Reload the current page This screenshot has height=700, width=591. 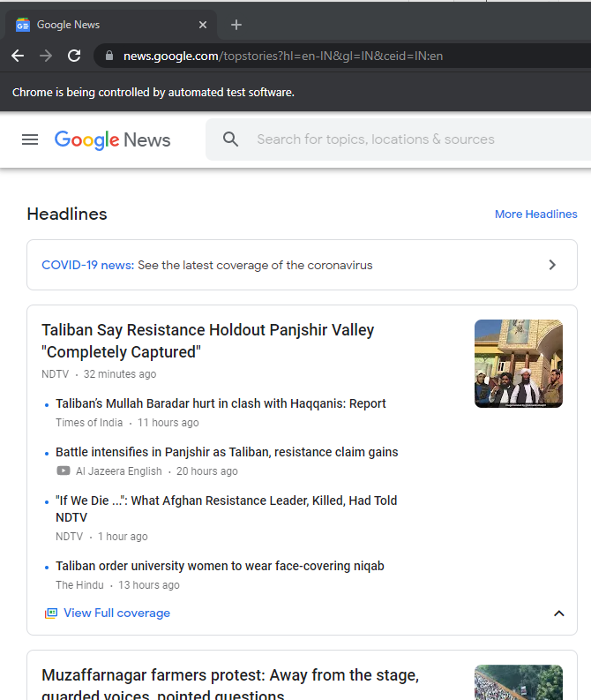(x=74, y=56)
